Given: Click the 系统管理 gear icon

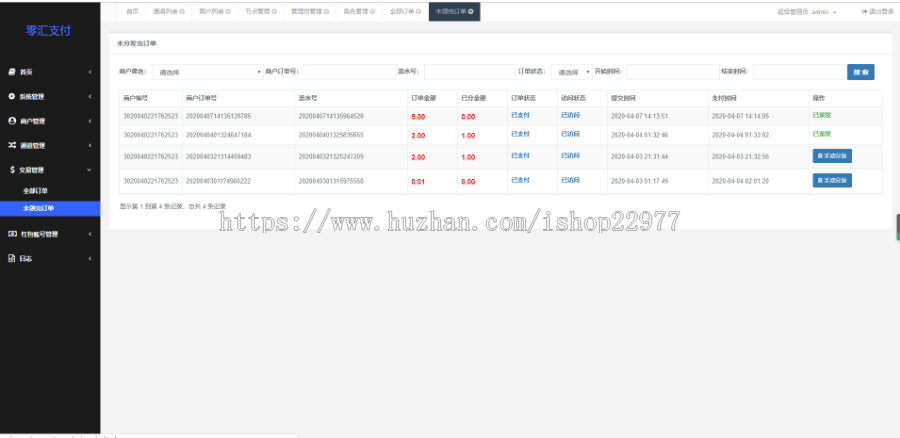Looking at the screenshot, I should coord(11,96).
